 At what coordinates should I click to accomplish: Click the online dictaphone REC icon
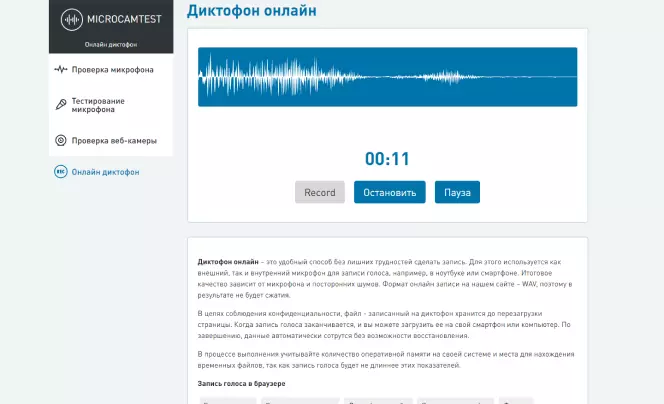tap(61, 172)
